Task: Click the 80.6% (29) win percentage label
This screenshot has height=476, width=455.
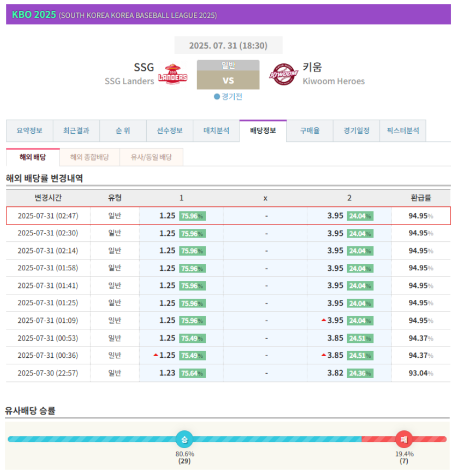Action: pos(185,458)
